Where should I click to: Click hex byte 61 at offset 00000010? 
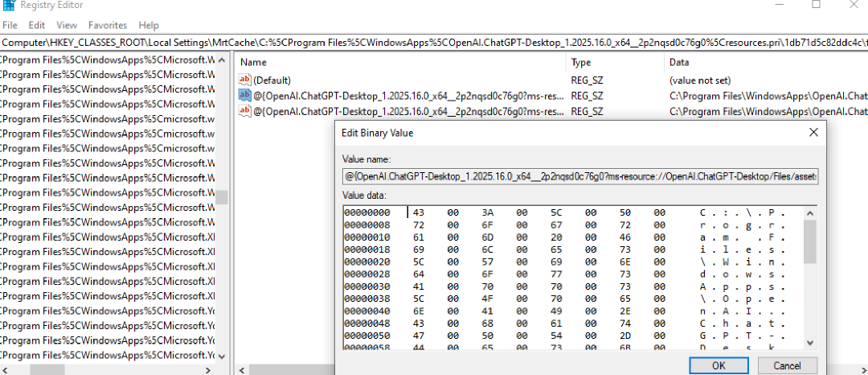pyautogui.click(x=419, y=237)
